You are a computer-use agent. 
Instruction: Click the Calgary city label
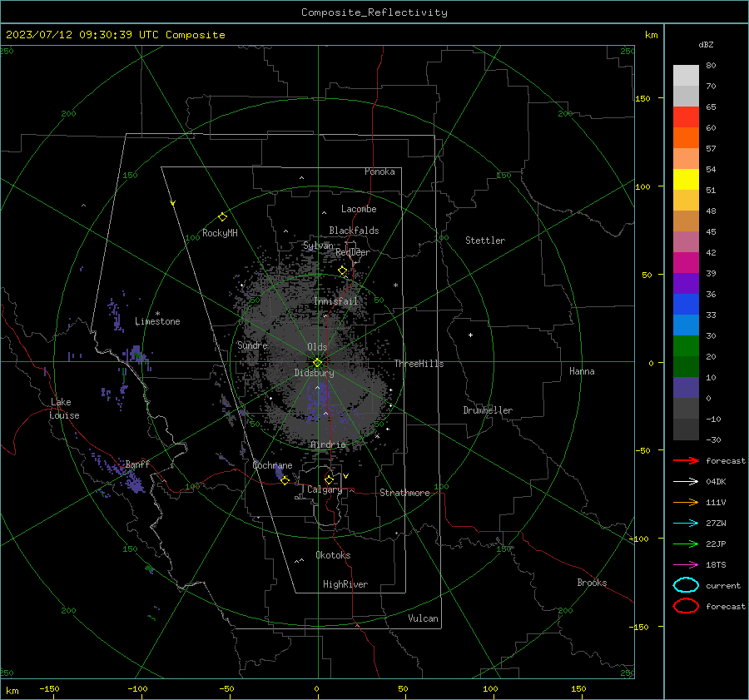click(x=325, y=489)
